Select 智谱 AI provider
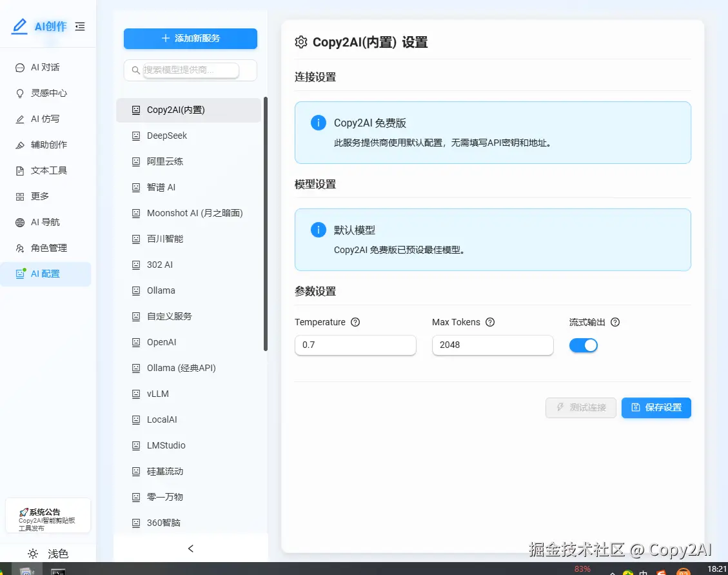This screenshot has height=575, width=728. 188,187
